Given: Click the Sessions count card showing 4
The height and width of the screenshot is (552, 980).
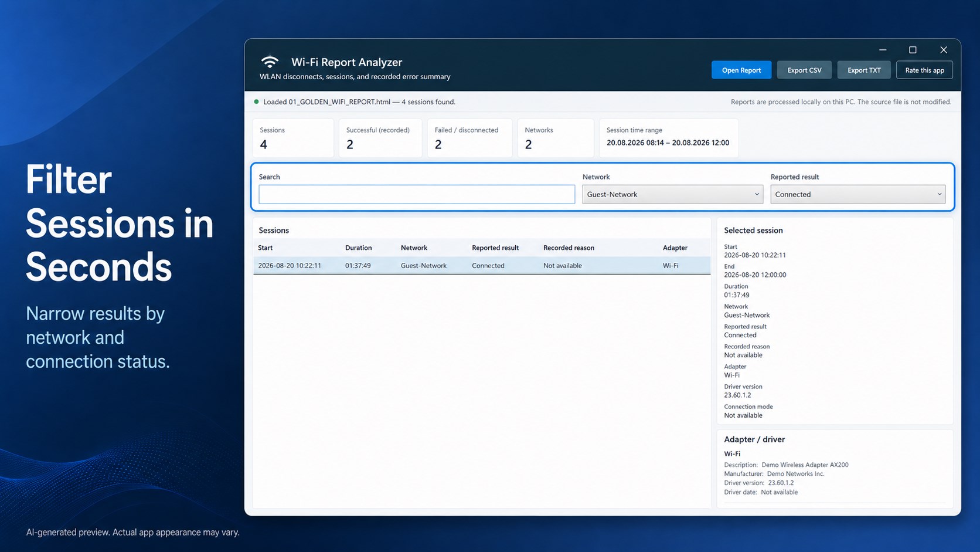Looking at the screenshot, I should point(293,138).
